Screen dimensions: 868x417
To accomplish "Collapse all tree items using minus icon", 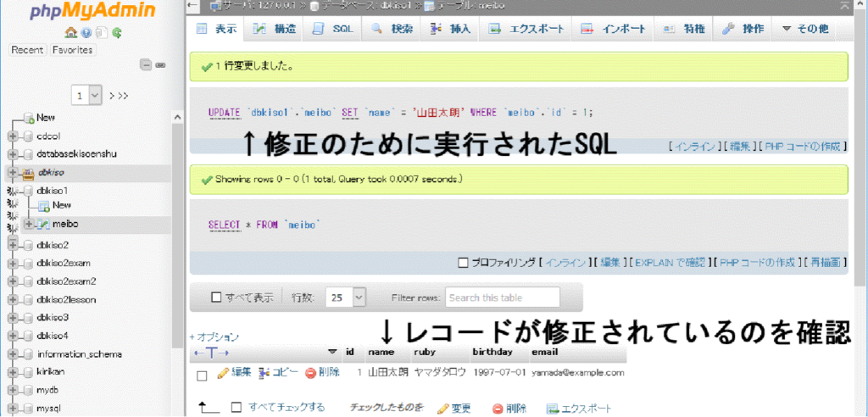I will [x=146, y=64].
